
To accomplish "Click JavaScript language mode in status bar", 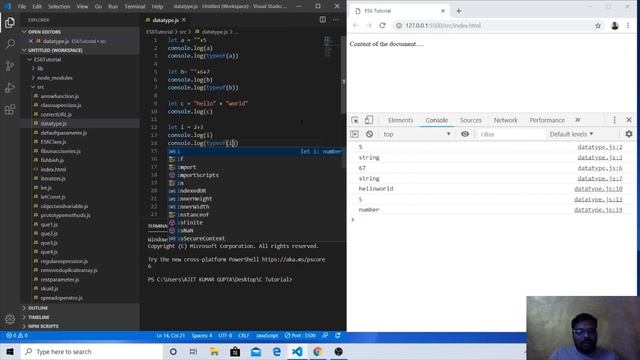I will 267,336.
